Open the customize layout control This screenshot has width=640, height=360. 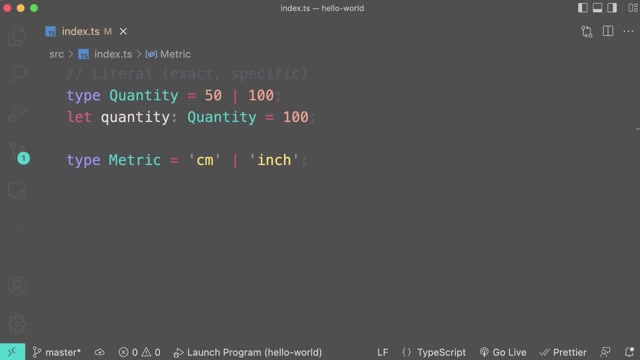633,8
